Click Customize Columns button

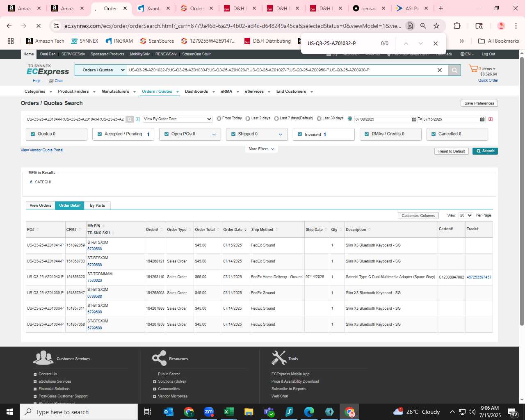pyautogui.click(x=418, y=216)
